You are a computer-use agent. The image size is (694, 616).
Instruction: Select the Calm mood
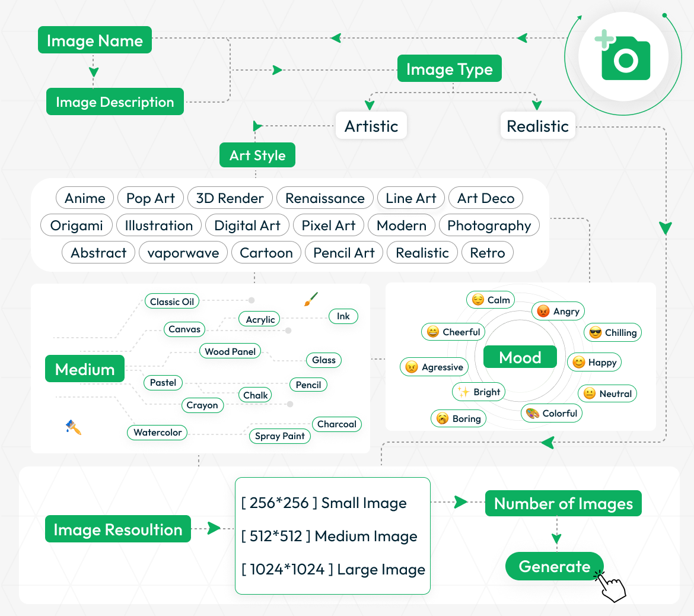click(491, 300)
